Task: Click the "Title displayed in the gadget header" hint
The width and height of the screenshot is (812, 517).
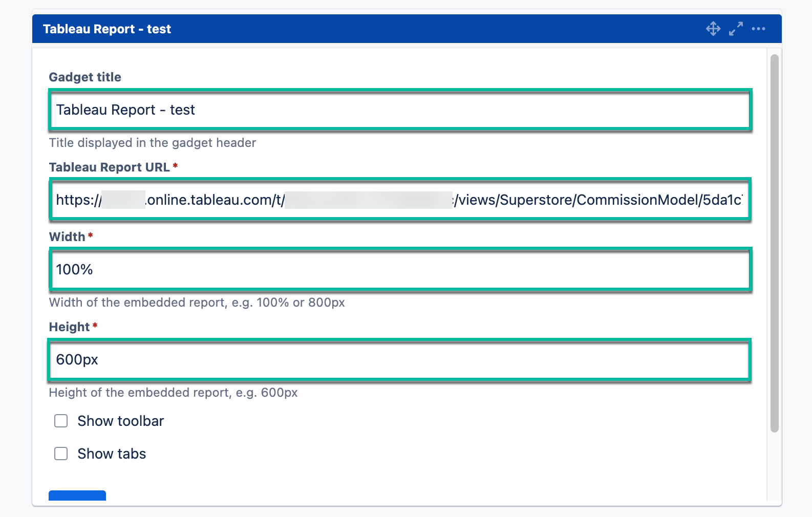Action: click(152, 143)
